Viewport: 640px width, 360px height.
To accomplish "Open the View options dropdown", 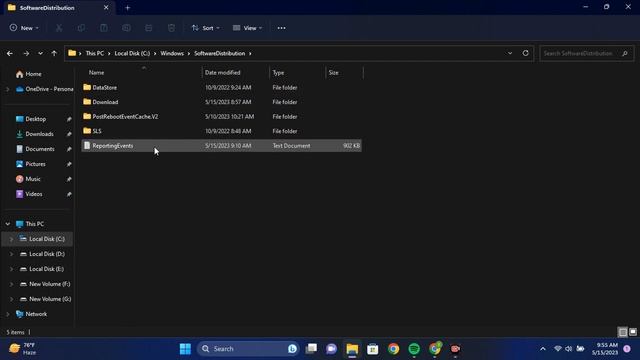I will click(x=247, y=28).
